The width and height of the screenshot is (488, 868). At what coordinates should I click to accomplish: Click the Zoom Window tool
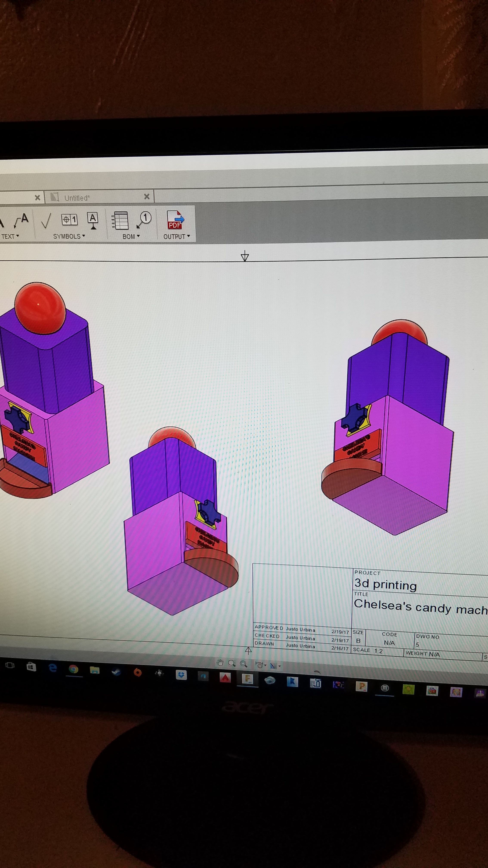pyautogui.click(x=244, y=664)
